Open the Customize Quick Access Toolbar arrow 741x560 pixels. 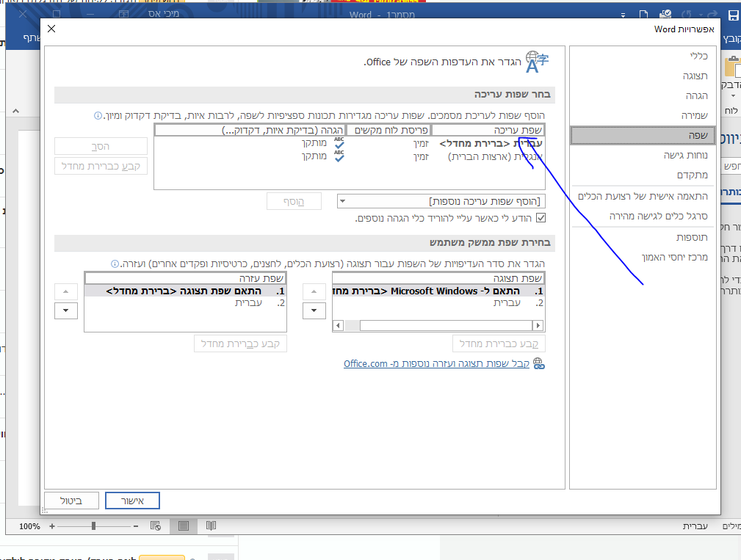click(x=623, y=16)
